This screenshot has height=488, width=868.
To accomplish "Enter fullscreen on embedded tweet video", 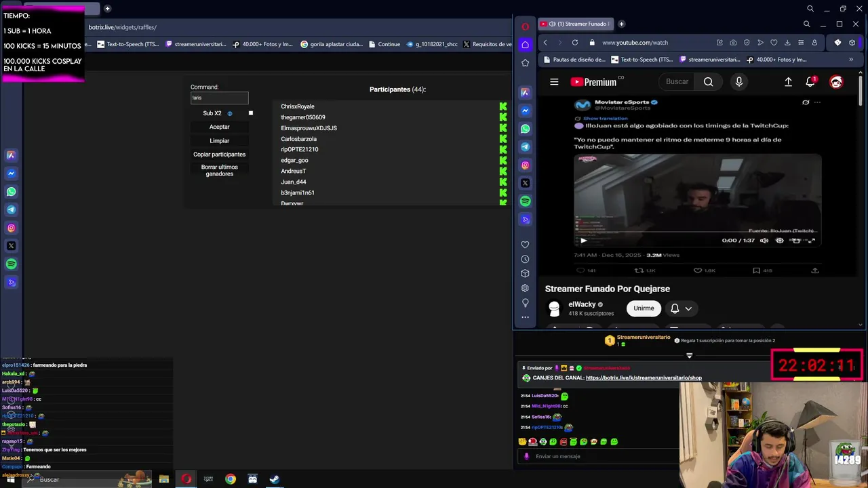I will (x=811, y=241).
